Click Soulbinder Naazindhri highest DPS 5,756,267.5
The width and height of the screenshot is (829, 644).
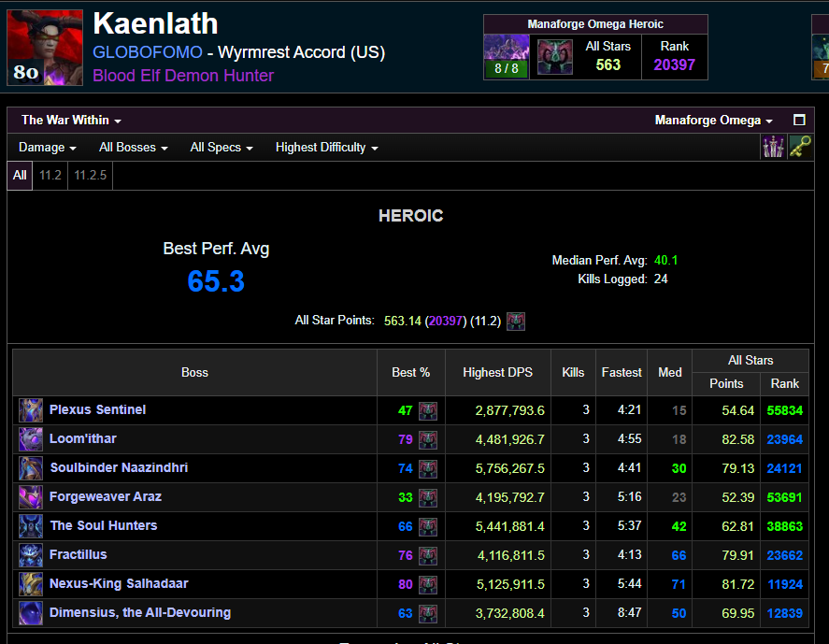509,469
